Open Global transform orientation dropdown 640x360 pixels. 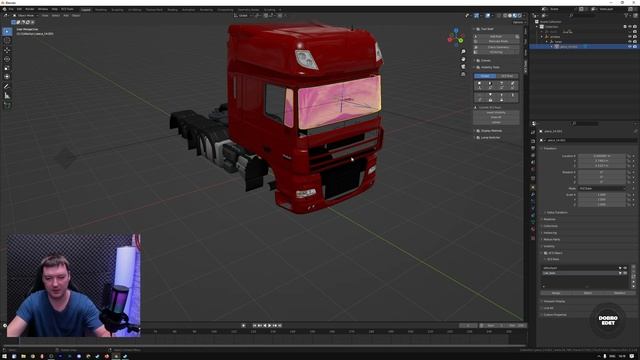tap(242, 16)
